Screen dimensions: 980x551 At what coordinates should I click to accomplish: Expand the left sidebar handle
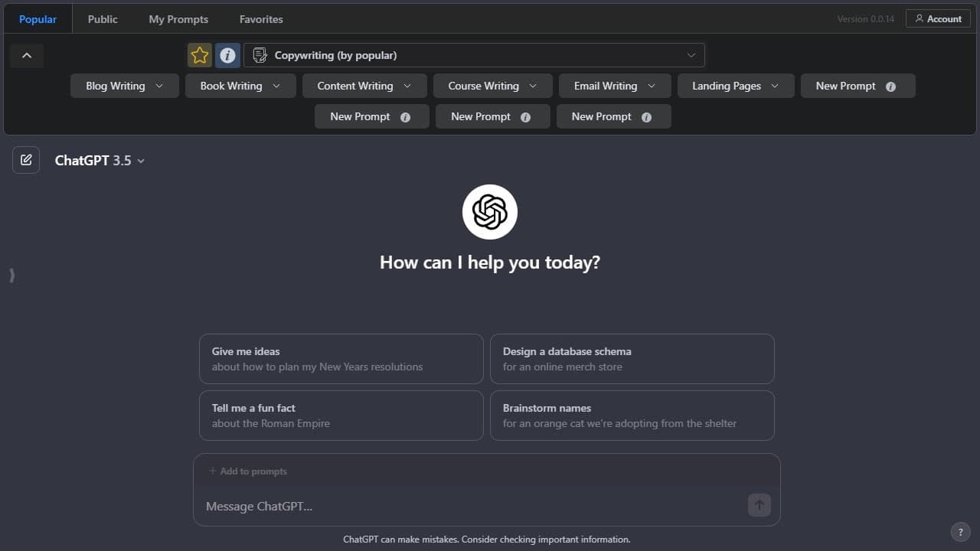coord(11,275)
